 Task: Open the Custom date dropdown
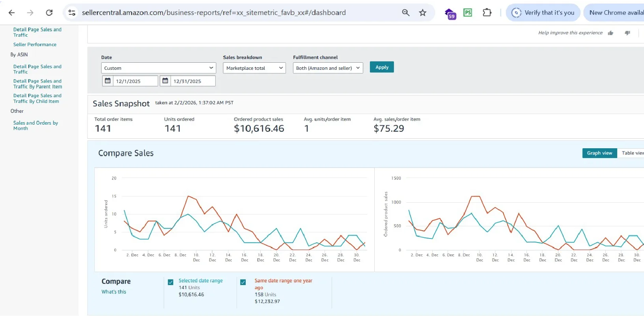pos(159,68)
